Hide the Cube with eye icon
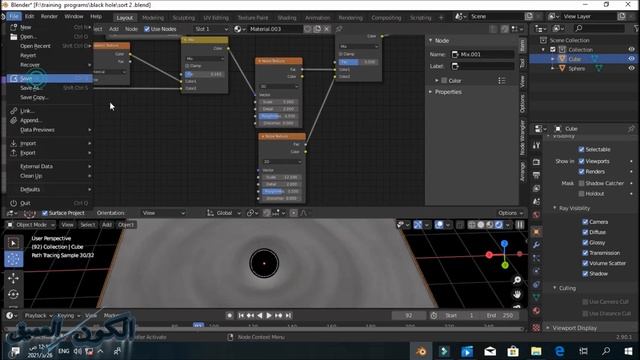 tap(631, 59)
